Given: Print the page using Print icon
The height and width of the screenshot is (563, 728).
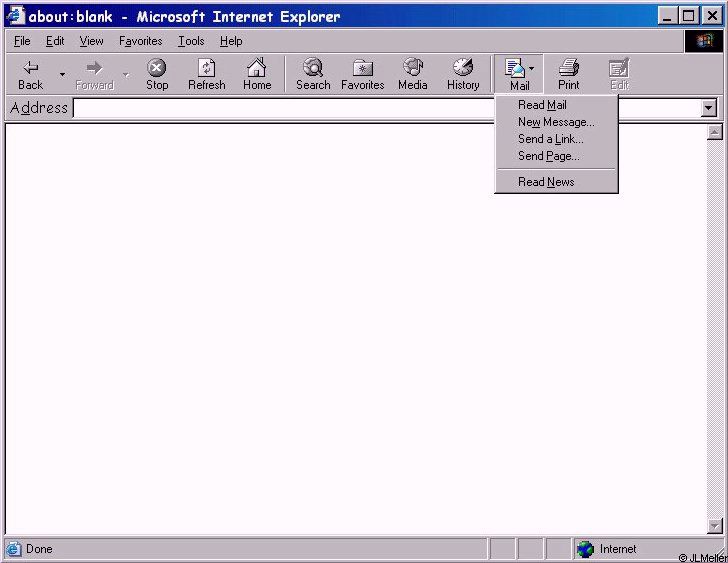Looking at the screenshot, I should [x=569, y=68].
